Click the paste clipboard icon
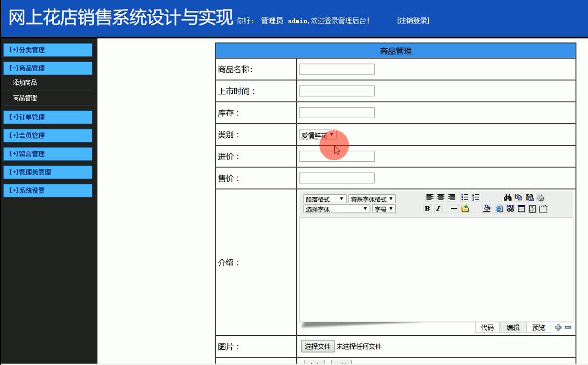The width and height of the screenshot is (588, 365). (530, 197)
